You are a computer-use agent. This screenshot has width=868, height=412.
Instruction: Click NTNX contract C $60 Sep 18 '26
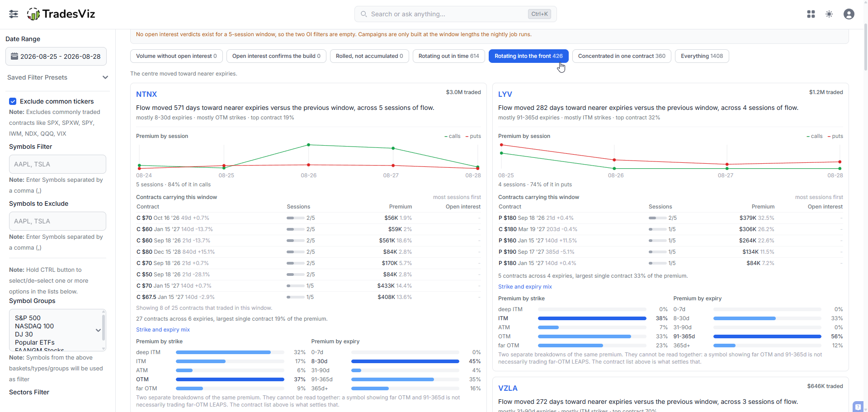(x=173, y=241)
